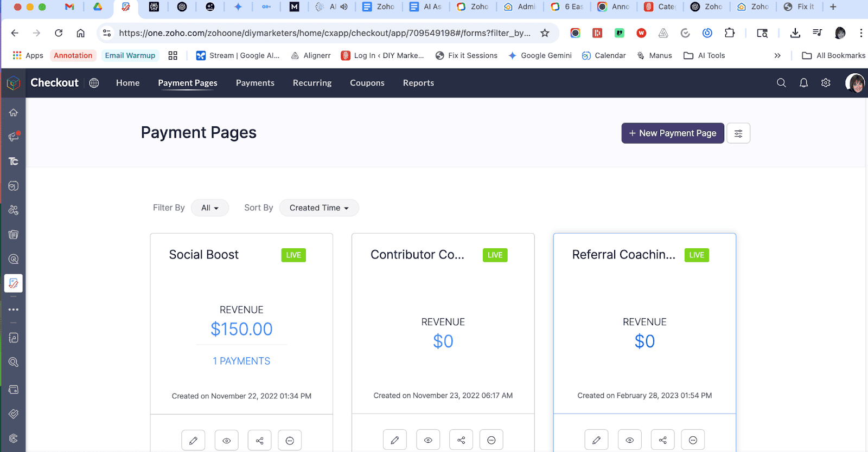Screen dimensions: 868x452
Task: Open the Extensions puzzle icon
Action: [730, 33]
